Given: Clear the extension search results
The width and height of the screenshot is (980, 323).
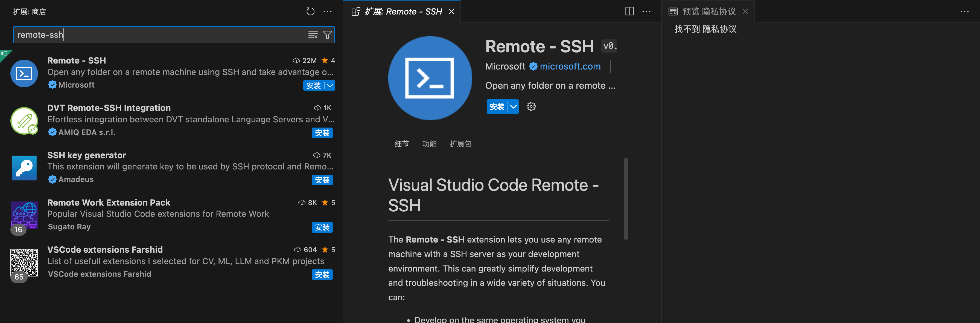Looking at the screenshot, I should click(313, 35).
